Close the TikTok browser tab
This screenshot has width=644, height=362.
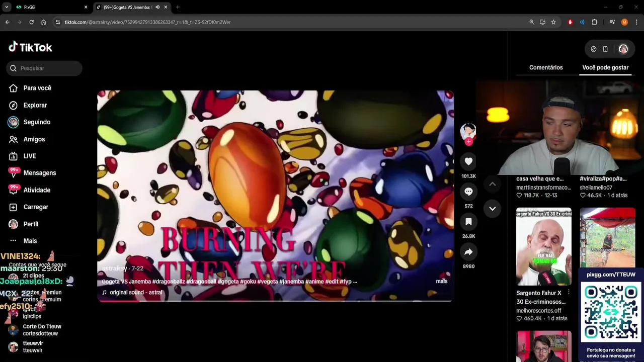(x=166, y=7)
